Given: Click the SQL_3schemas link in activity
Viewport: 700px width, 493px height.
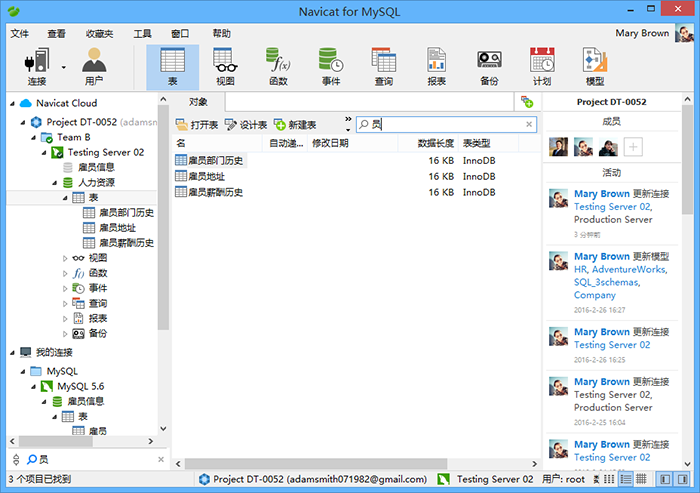Looking at the screenshot, I should [607, 282].
